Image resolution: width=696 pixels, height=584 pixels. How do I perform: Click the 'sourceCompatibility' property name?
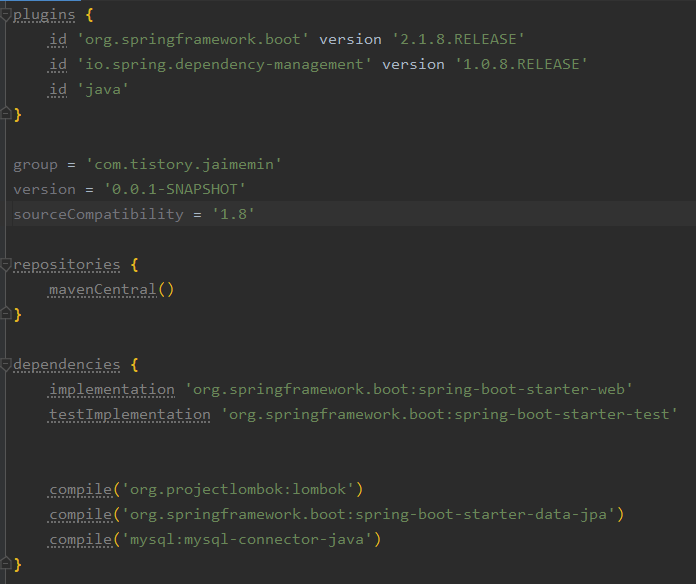[x=98, y=214]
